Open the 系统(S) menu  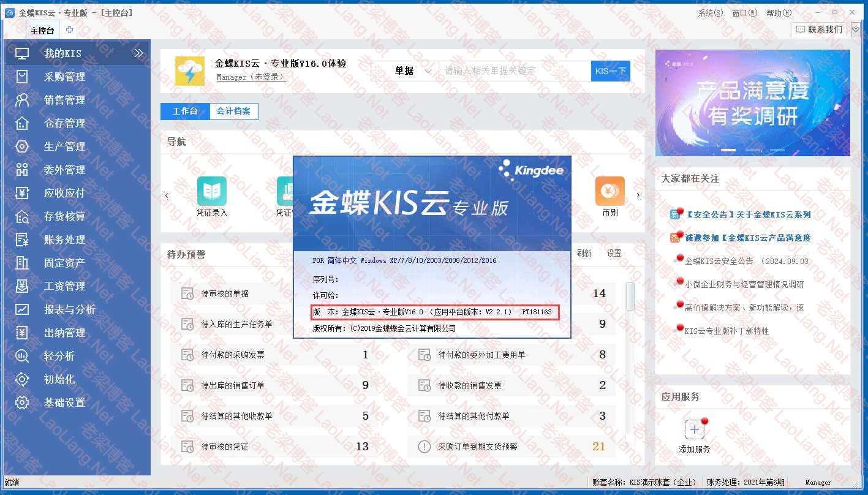pos(710,13)
